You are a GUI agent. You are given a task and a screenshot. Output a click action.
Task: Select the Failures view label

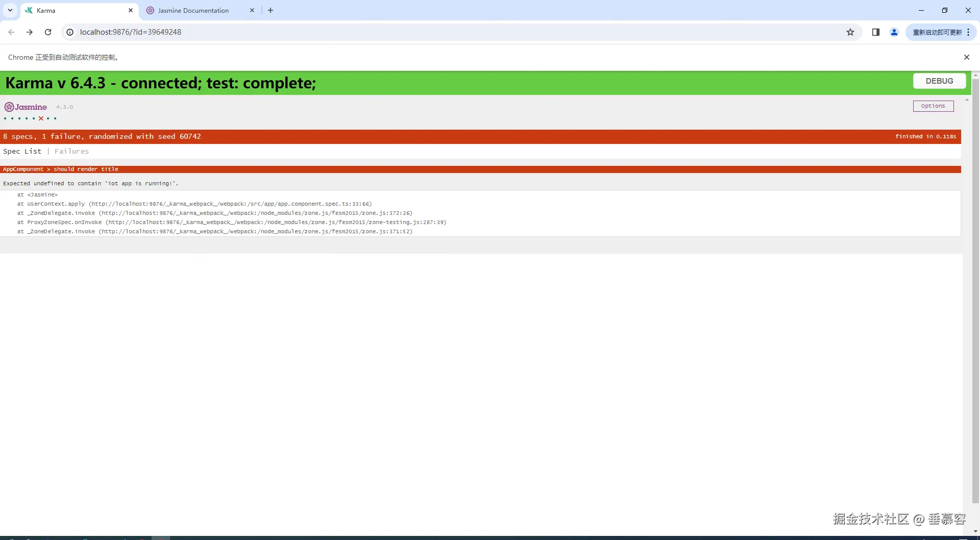coord(71,151)
